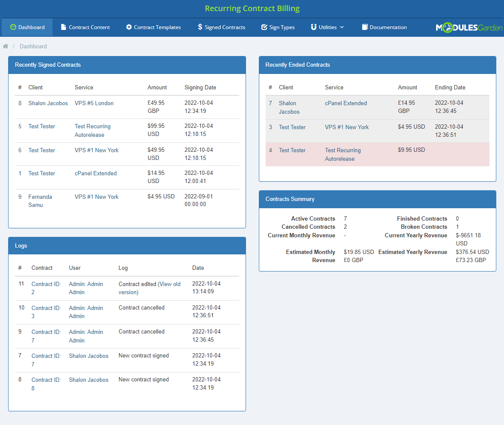Click the home icon in breadcrumb
Image resolution: width=504 pixels, height=425 pixels.
[x=6, y=46]
